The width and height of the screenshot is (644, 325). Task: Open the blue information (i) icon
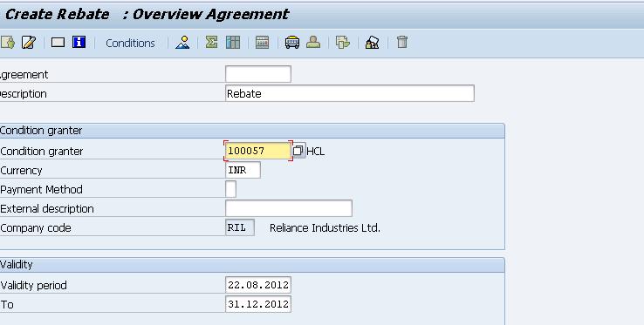tap(79, 42)
